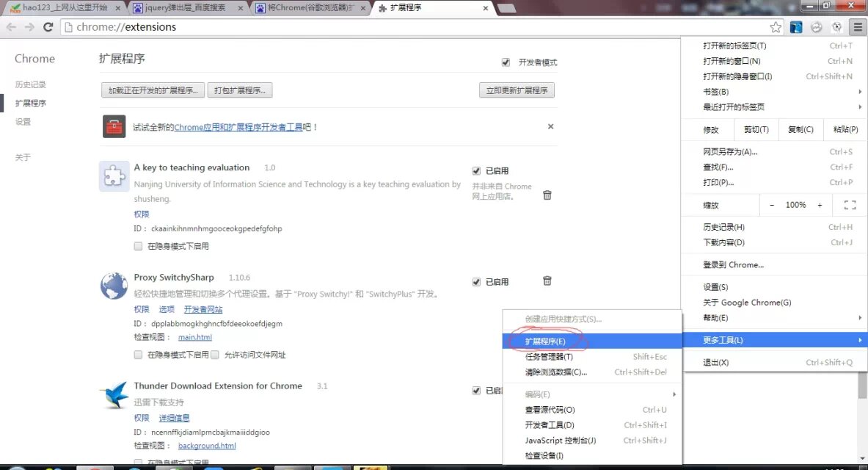The image size is (868, 470).
Task: Click 立即更新扩展程序 button
Action: [517, 90]
